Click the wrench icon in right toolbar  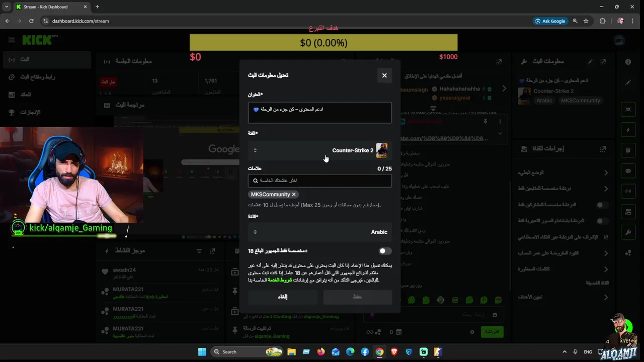[x=628, y=233]
